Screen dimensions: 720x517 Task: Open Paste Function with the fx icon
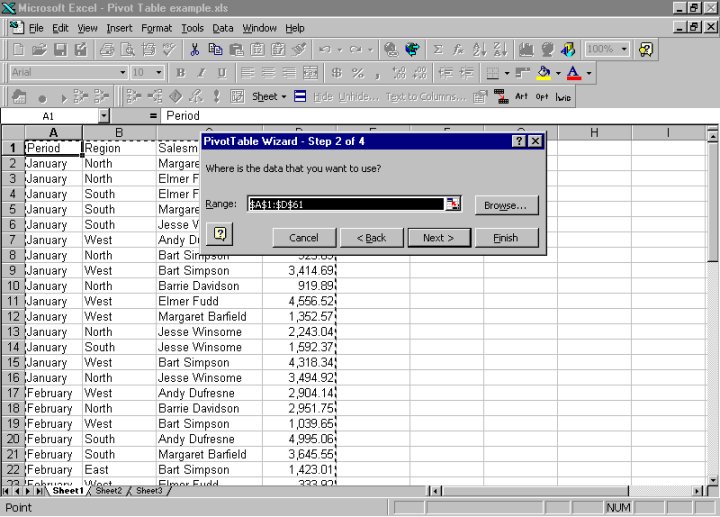pyautogui.click(x=458, y=49)
